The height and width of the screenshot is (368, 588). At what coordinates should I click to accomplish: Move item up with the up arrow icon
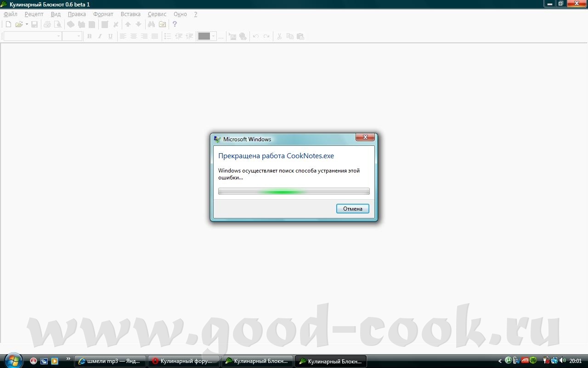pos(128,24)
